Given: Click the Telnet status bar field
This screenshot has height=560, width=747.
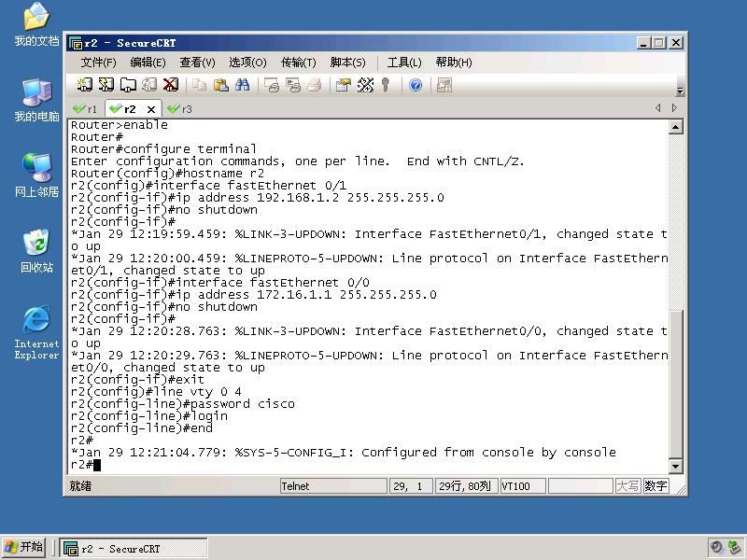Looking at the screenshot, I should point(333,486).
